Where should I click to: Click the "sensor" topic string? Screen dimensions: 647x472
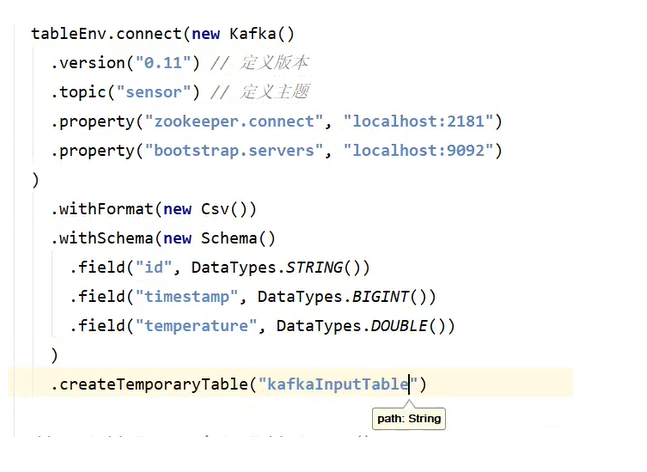click(153, 92)
